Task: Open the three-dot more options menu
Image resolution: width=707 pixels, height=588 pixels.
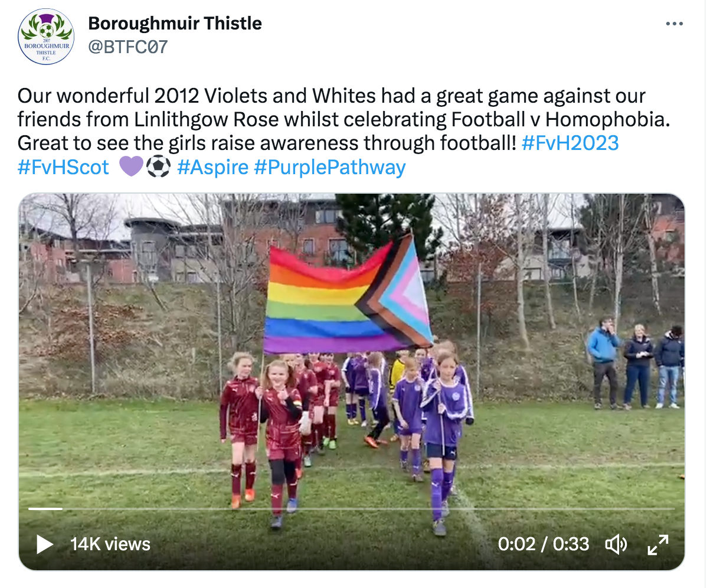Action: 674,24
